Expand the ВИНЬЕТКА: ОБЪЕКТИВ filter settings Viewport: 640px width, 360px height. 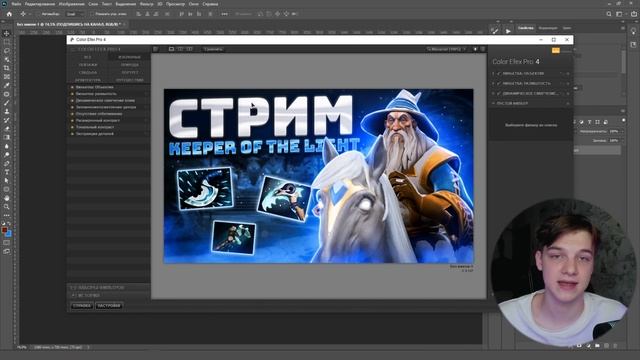click(493, 73)
